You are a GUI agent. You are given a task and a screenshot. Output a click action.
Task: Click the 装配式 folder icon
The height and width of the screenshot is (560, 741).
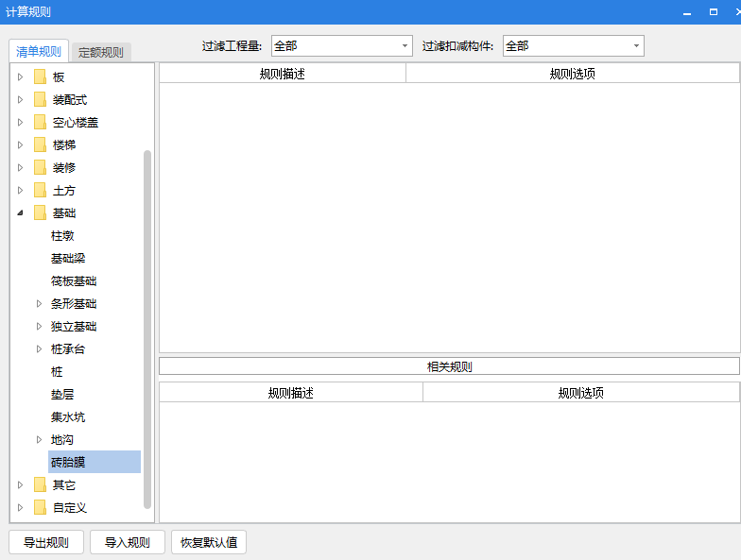click(40, 100)
